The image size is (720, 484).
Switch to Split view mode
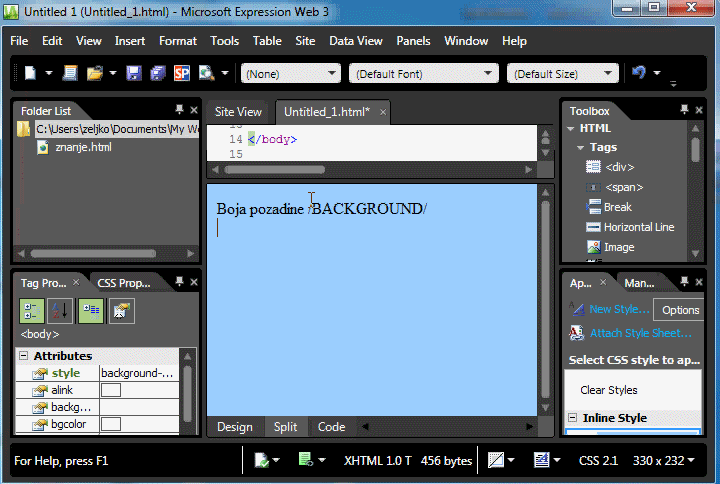(285, 427)
